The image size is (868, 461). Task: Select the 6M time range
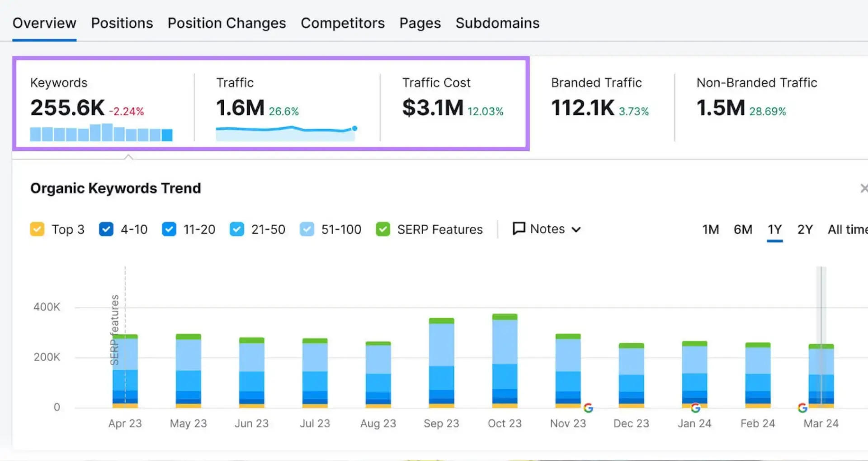click(743, 230)
